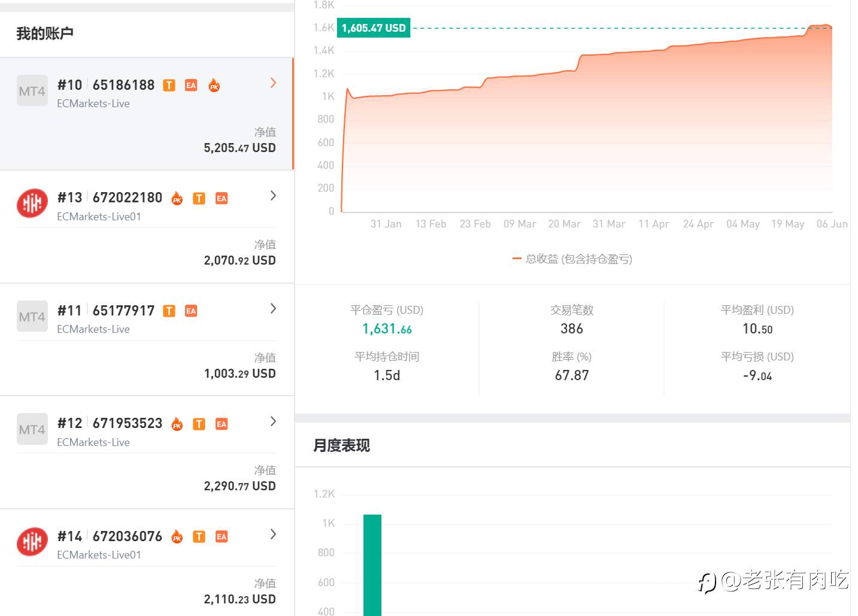This screenshot has width=858, height=616.
Task: Click the T badge on account 672022180
Action: 199,198
